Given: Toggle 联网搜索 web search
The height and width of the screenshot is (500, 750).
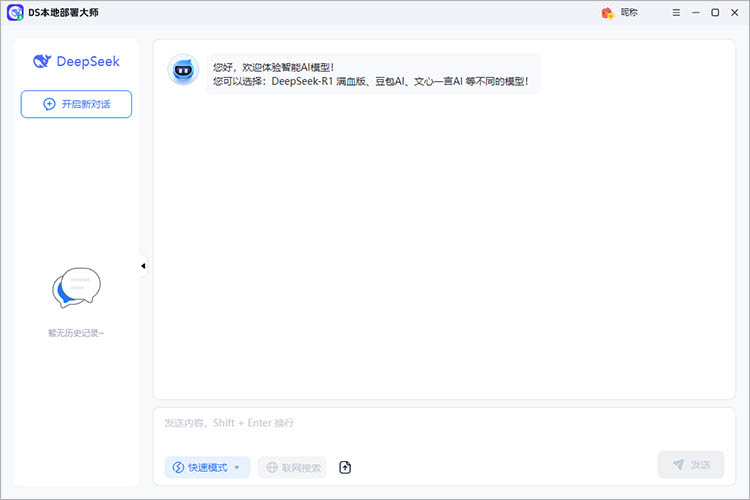Looking at the screenshot, I should click(293, 467).
